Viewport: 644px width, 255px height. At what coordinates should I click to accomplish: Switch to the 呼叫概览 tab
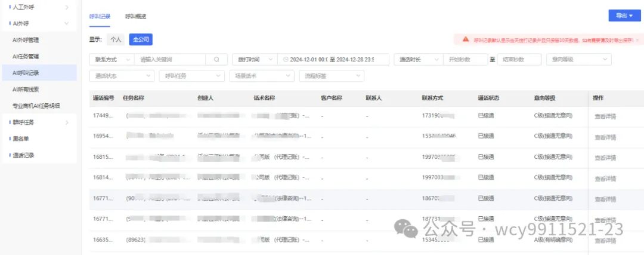135,17
